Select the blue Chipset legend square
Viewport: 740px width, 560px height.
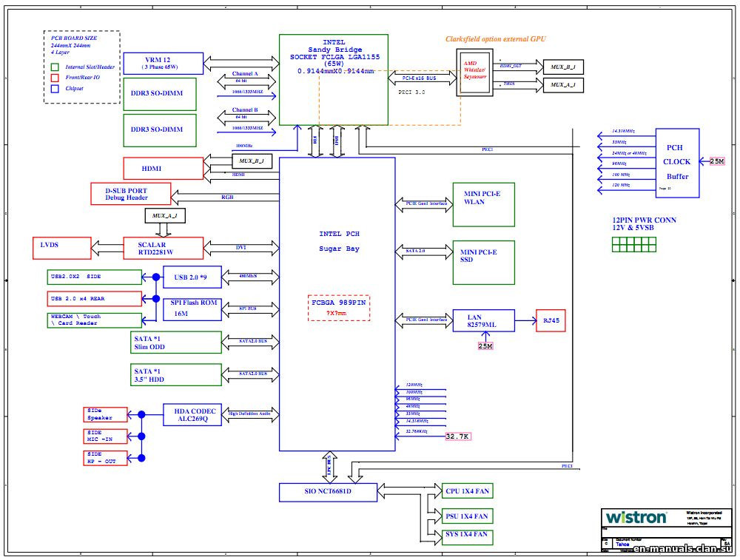point(55,88)
